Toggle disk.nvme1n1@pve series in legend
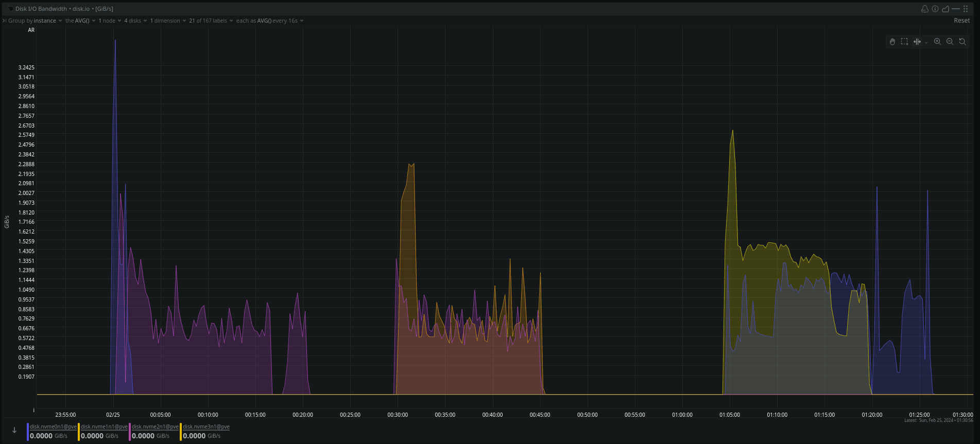 [x=104, y=427]
